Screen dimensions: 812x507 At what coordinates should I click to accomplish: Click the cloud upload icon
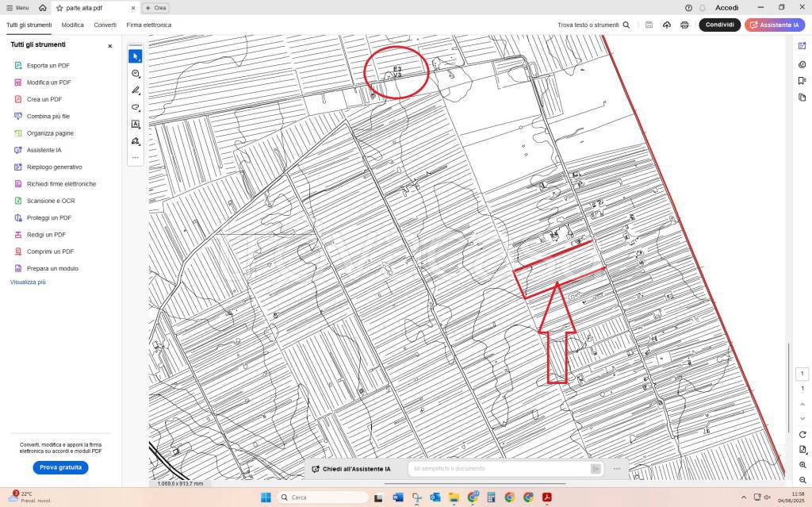pyautogui.click(x=666, y=25)
